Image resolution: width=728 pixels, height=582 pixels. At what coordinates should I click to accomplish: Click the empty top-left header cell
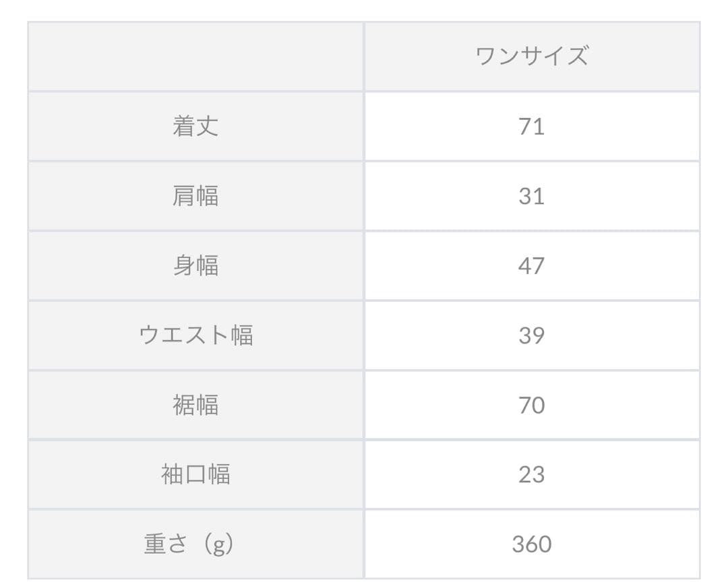195,57
